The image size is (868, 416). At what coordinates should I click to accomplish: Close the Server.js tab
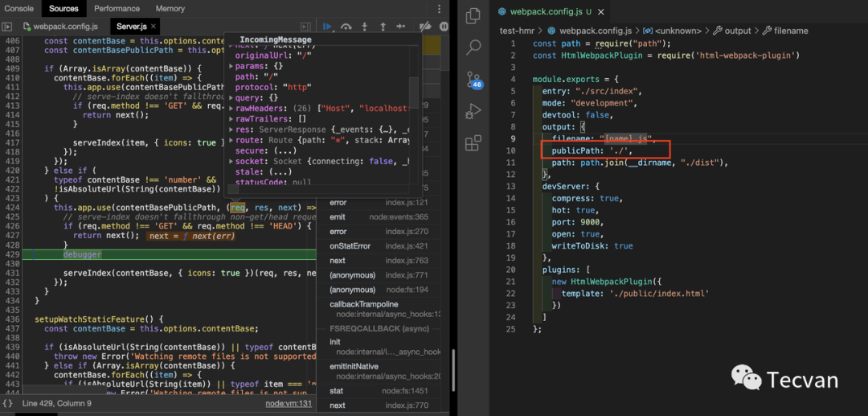(154, 26)
